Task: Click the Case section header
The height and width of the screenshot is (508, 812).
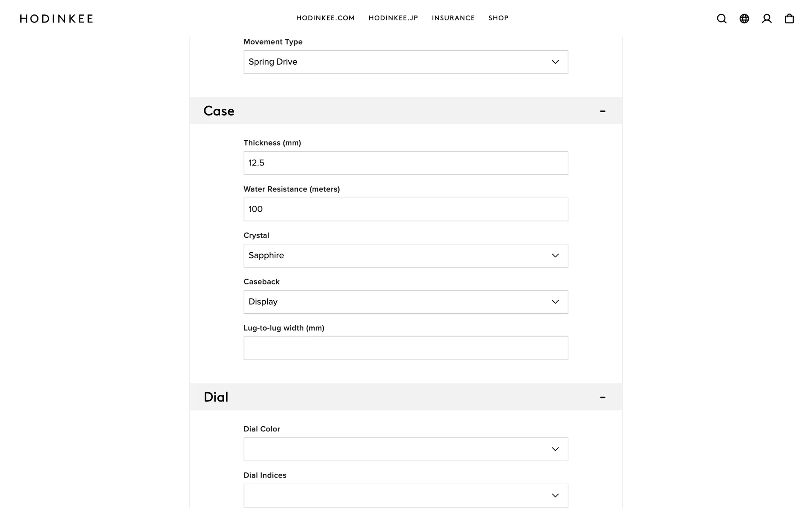Action: pos(219,111)
